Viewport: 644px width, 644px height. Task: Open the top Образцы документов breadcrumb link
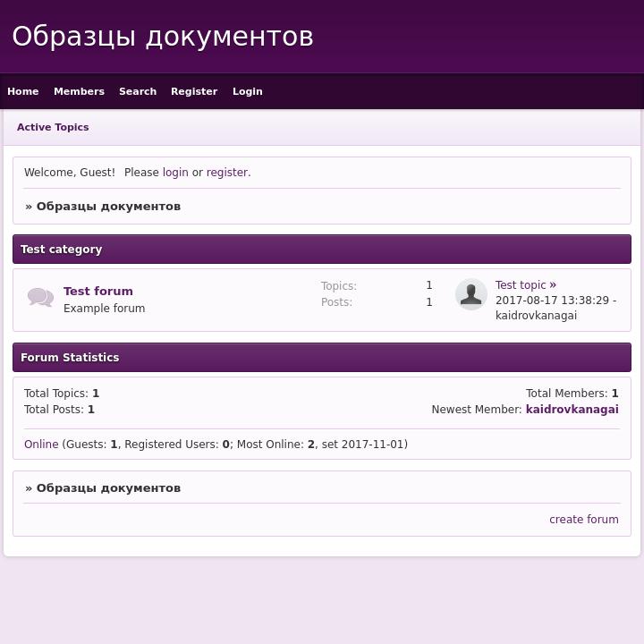(108, 207)
